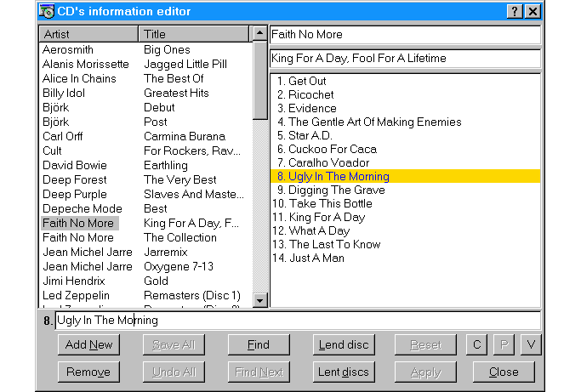
Task: Close the CD's information editor window
Action: [x=533, y=12]
